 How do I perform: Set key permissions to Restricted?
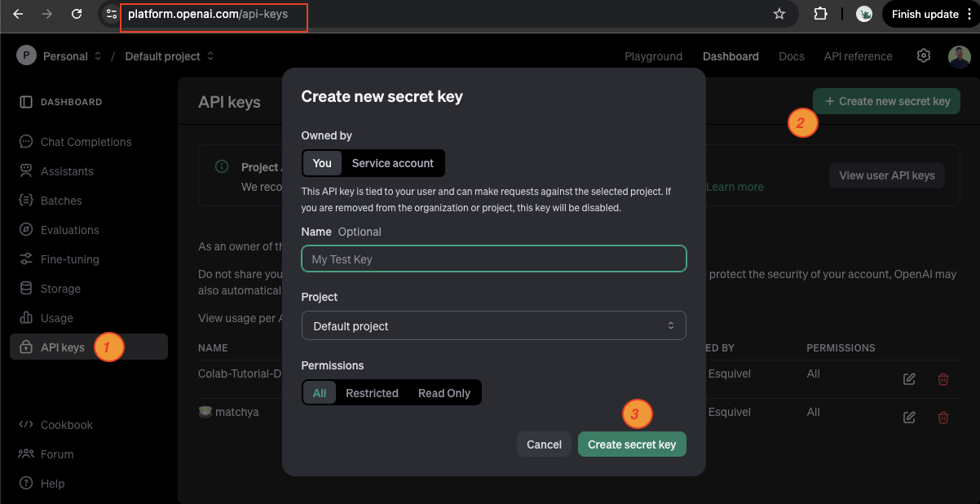(x=372, y=392)
